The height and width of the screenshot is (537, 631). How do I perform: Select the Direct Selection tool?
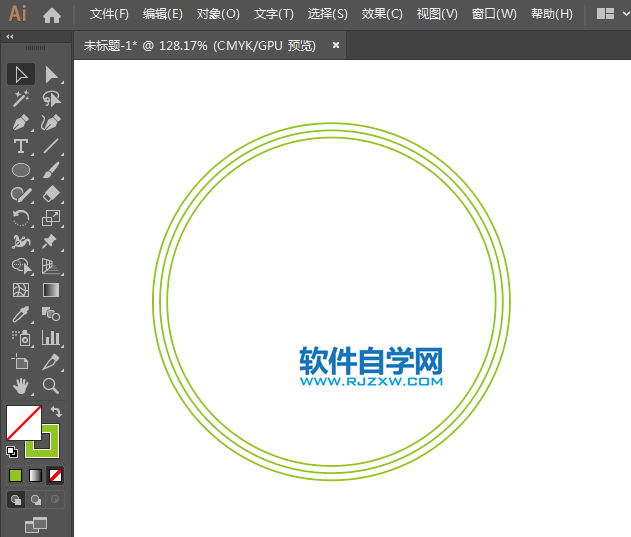[x=51, y=74]
